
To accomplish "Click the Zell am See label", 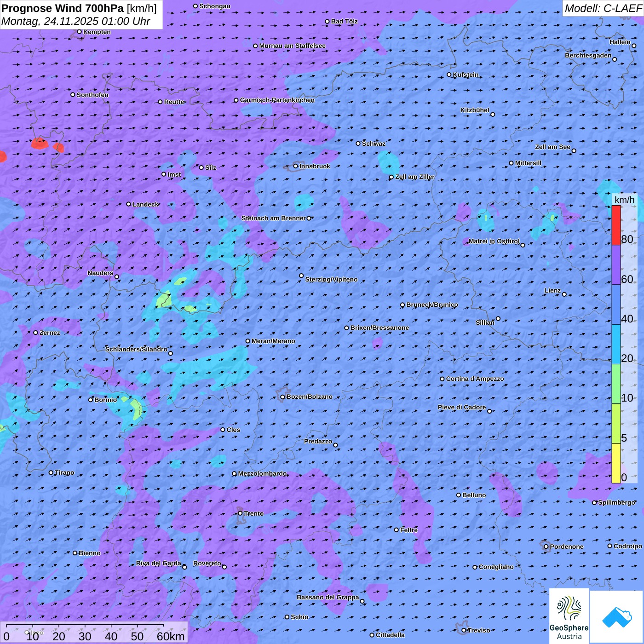I will (552, 147).
